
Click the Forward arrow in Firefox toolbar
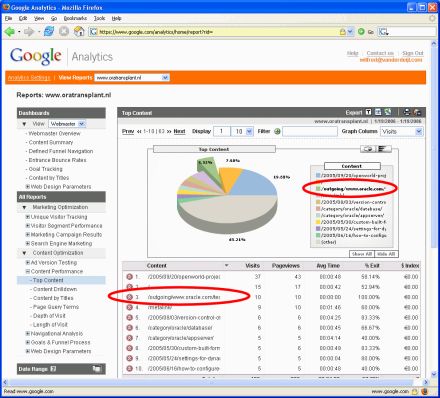coord(29,32)
